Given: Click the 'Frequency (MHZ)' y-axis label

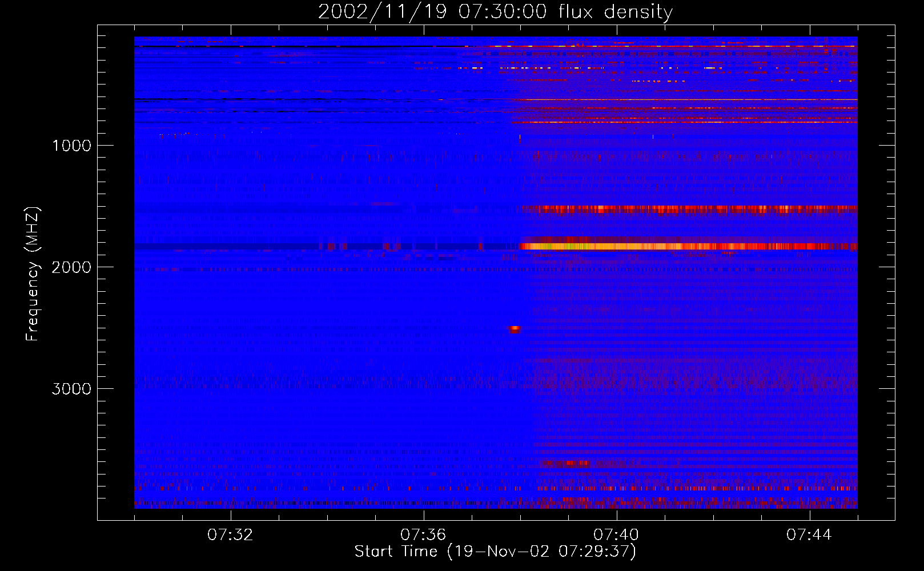Looking at the screenshot, I should coord(33,274).
